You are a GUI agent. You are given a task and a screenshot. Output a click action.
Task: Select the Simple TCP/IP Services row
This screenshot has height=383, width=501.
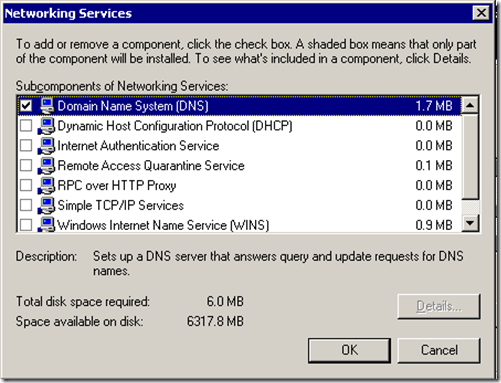tap(239, 205)
